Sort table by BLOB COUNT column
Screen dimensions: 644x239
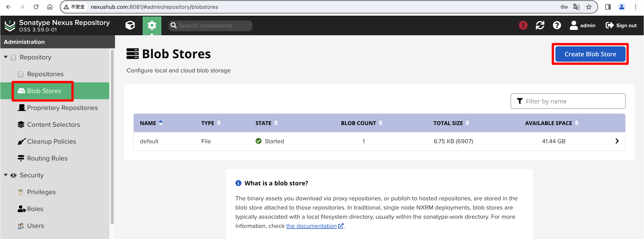(x=361, y=123)
